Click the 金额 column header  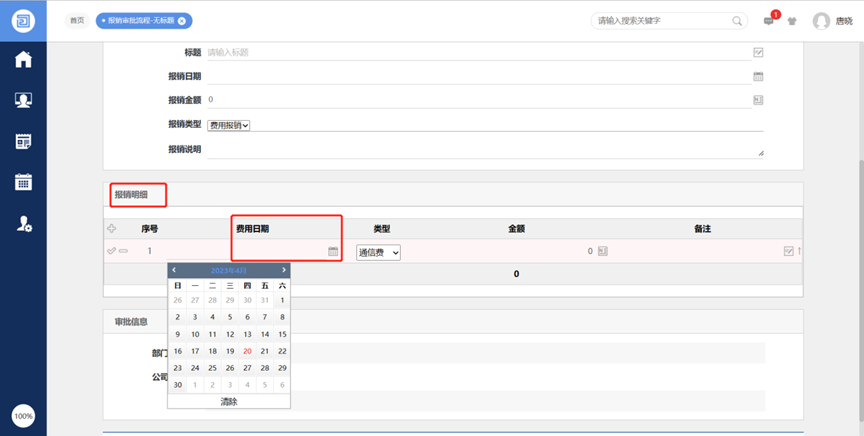[x=516, y=229]
